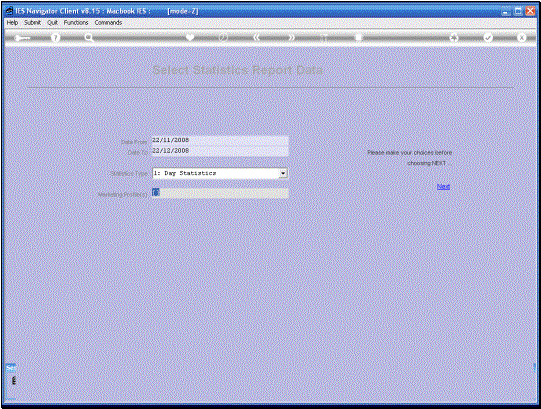Go back with double left chevron icon
Image resolution: width=541 pixels, height=409 pixels.
tap(256, 37)
